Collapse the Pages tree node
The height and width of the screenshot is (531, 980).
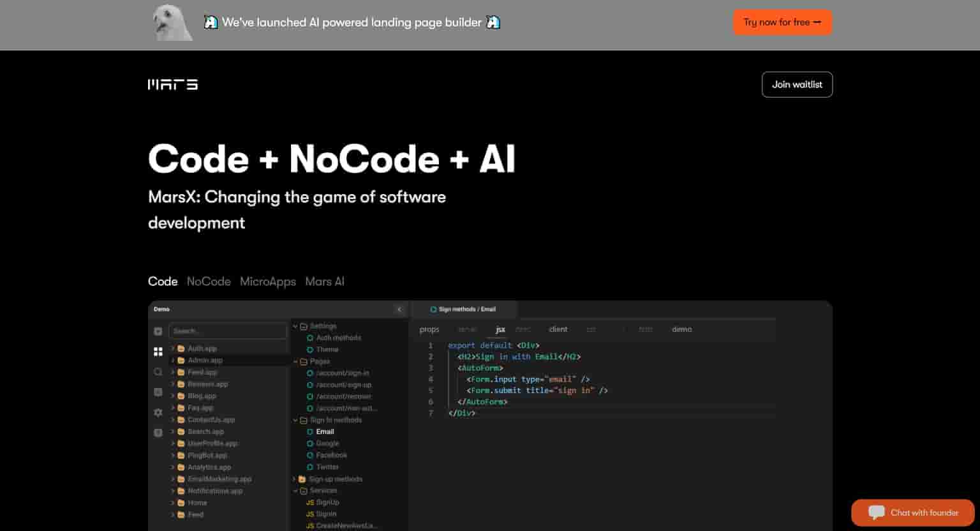tap(295, 361)
